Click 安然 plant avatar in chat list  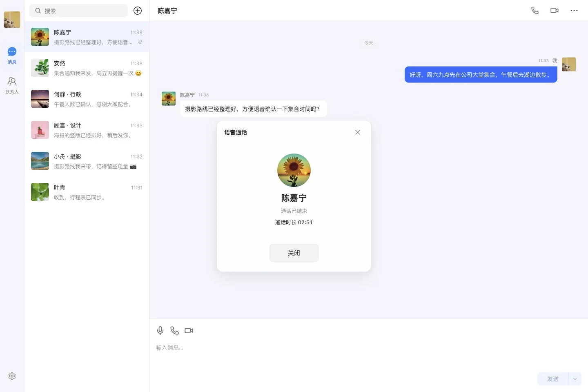[x=40, y=68]
